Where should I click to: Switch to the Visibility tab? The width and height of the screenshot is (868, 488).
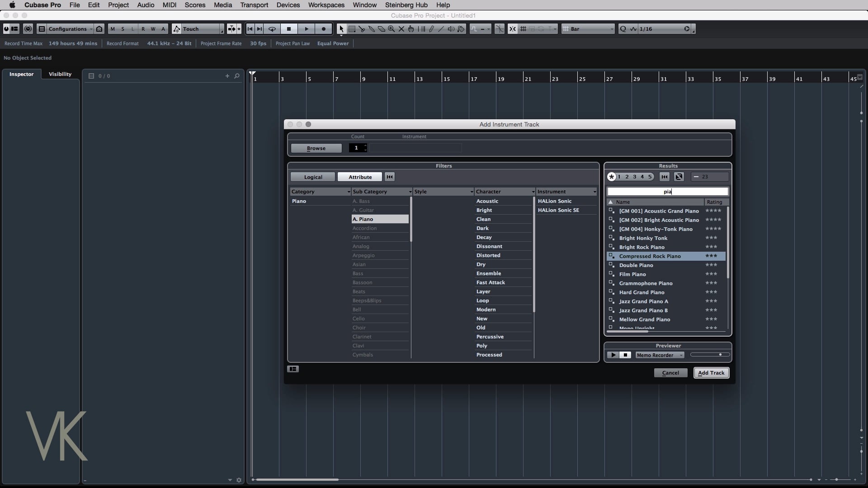point(60,74)
